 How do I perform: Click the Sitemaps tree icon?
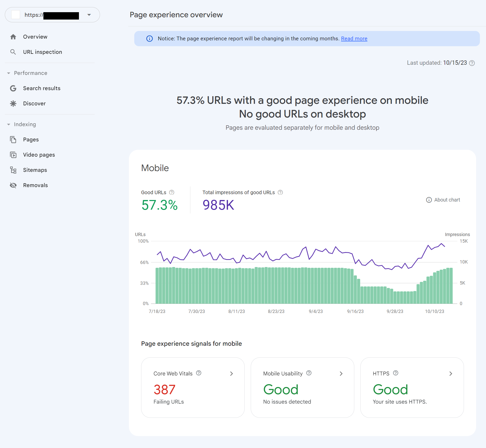click(13, 170)
